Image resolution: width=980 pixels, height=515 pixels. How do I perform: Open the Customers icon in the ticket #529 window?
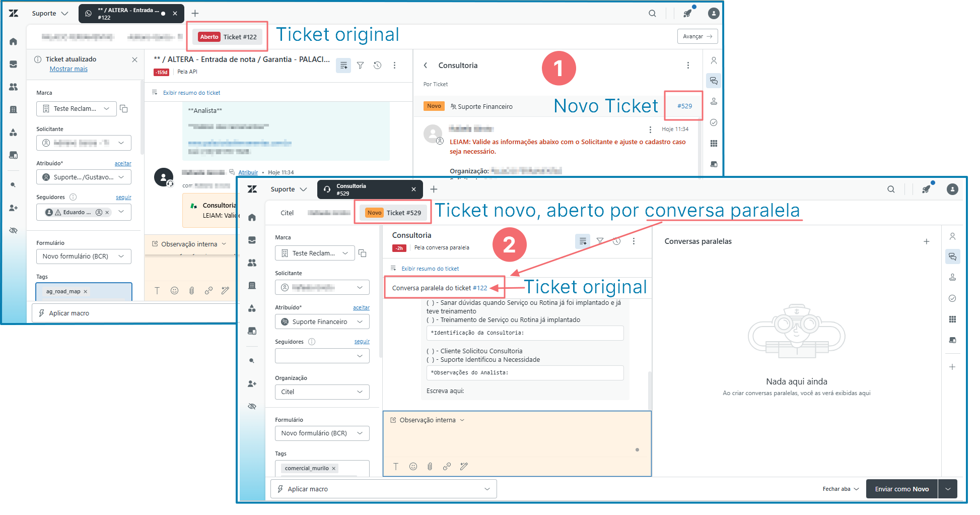tap(252, 263)
